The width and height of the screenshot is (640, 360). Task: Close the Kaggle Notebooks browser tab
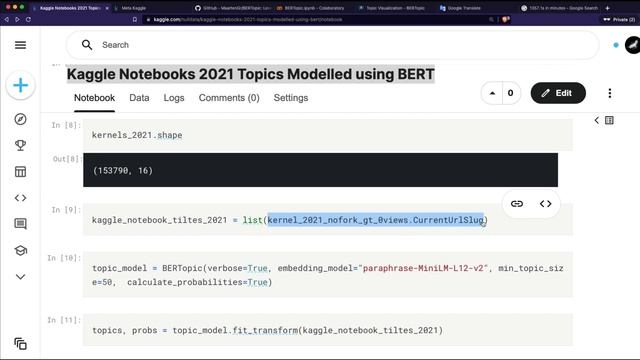107,8
